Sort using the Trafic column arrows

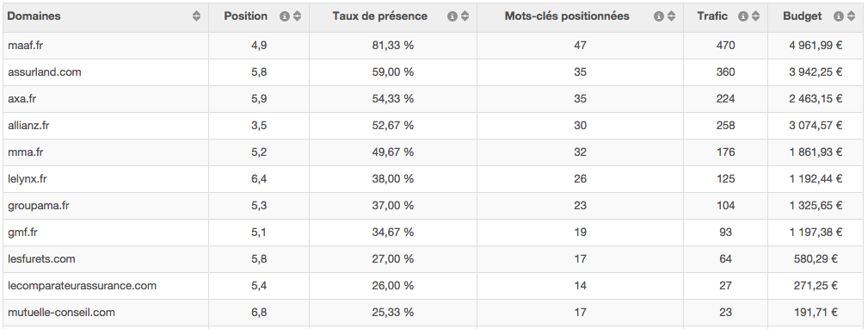click(755, 16)
